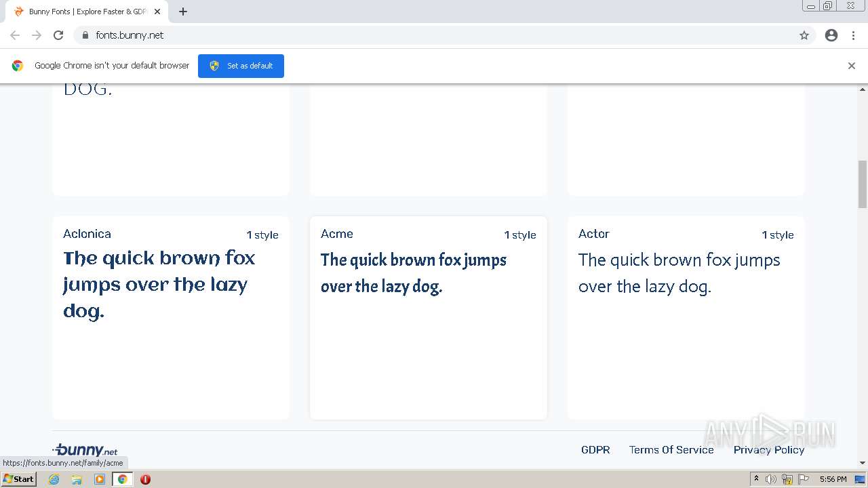Open the red Opera taskbar icon
868x488 pixels.
click(145, 479)
